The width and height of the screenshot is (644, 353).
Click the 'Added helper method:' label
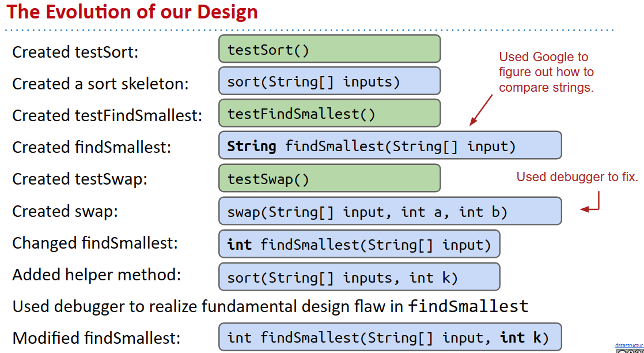96,275
